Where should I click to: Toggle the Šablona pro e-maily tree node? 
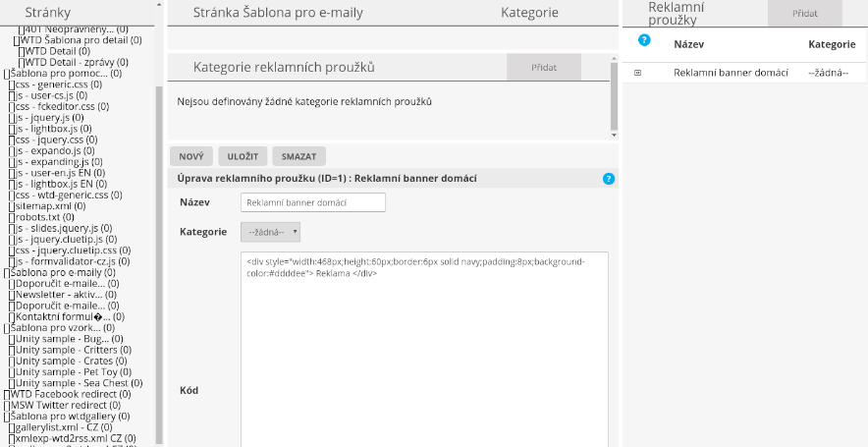[7, 272]
